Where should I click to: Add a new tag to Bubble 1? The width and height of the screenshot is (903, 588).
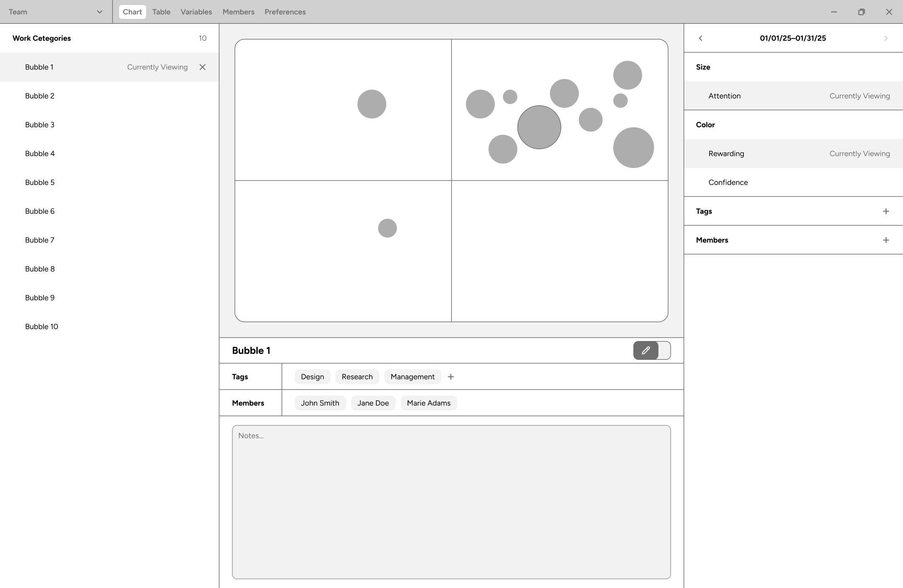click(451, 377)
